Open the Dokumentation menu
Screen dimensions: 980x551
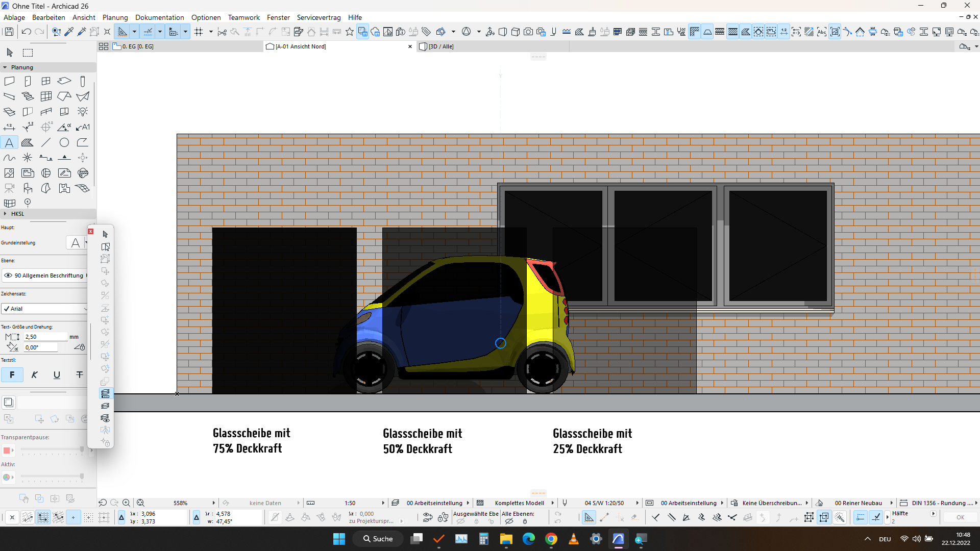[159, 17]
